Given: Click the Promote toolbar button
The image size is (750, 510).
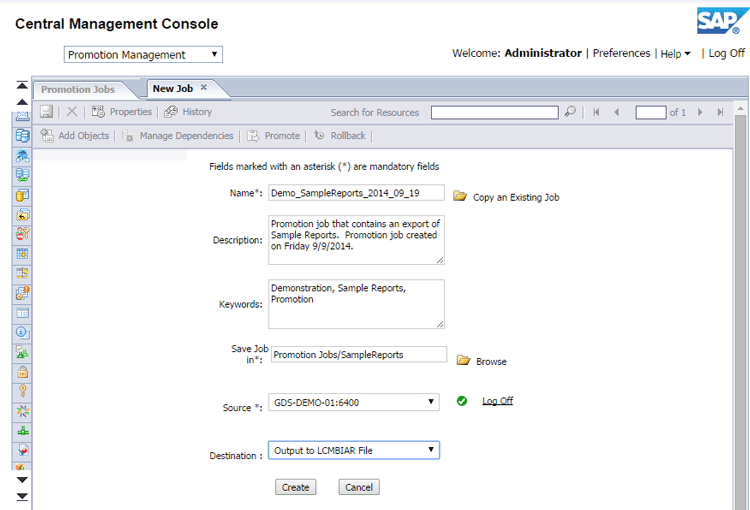Looking at the screenshot, I should 274,135.
